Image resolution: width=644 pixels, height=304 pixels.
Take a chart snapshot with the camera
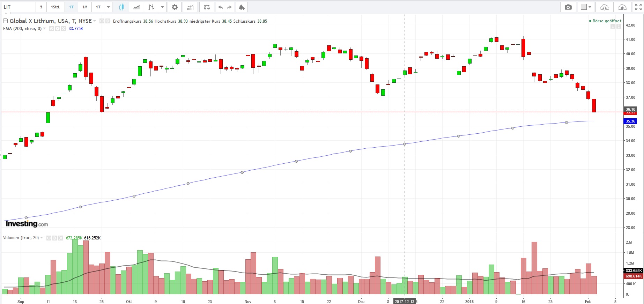[568, 7]
